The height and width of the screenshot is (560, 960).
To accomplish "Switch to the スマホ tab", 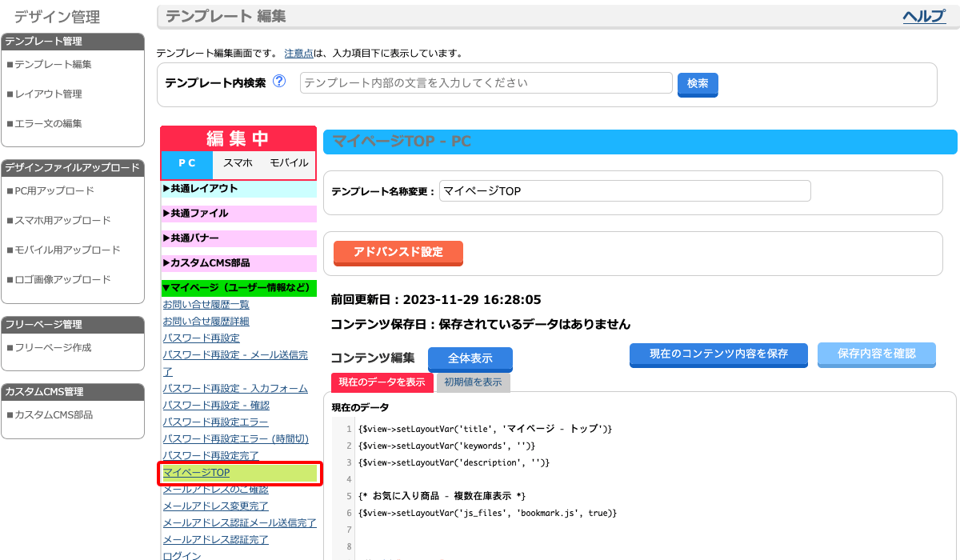I will pyautogui.click(x=238, y=163).
